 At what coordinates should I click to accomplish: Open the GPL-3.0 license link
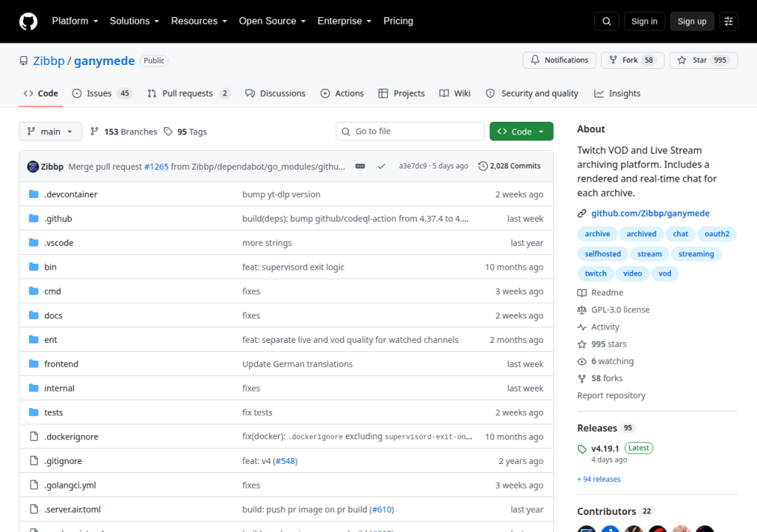pyautogui.click(x=614, y=310)
